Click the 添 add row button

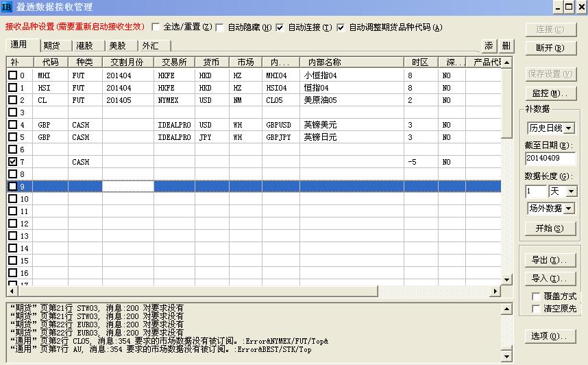point(489,46)
